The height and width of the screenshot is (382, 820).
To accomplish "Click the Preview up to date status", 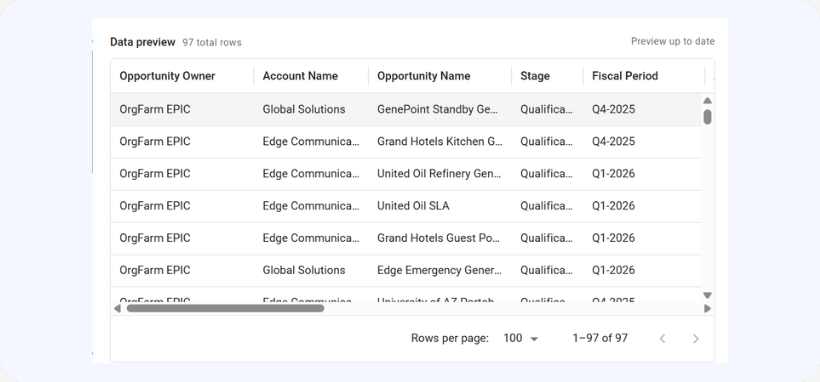I will (x=673, y=41).
